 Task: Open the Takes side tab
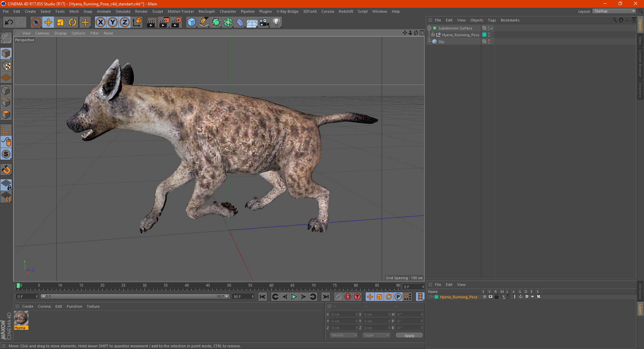point(640,40)
